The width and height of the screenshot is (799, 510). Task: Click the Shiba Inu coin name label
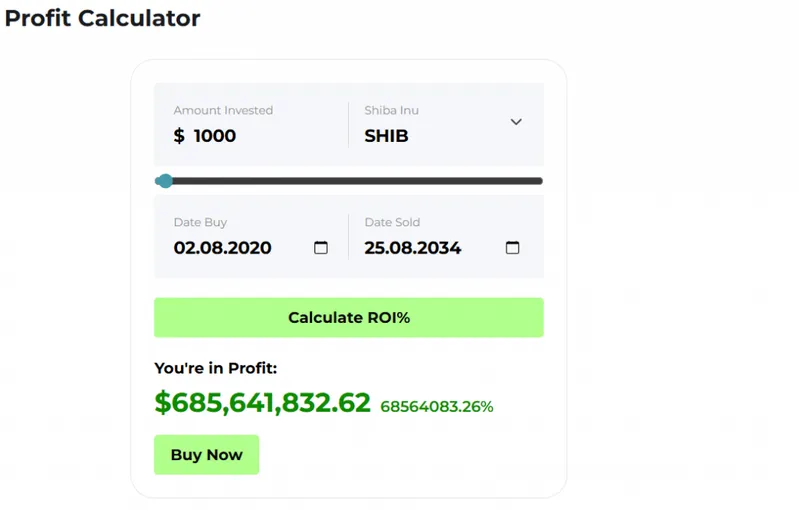pyautogui.click(x=391, y=110)
